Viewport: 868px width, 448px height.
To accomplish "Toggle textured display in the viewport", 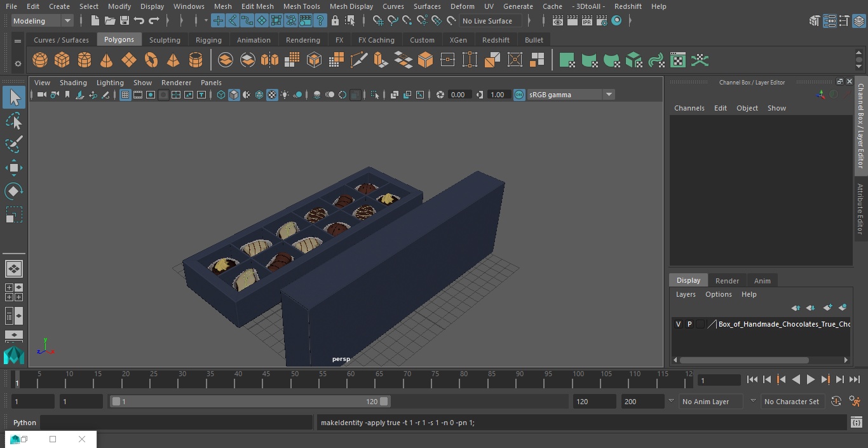I will [x=272, y=95].
